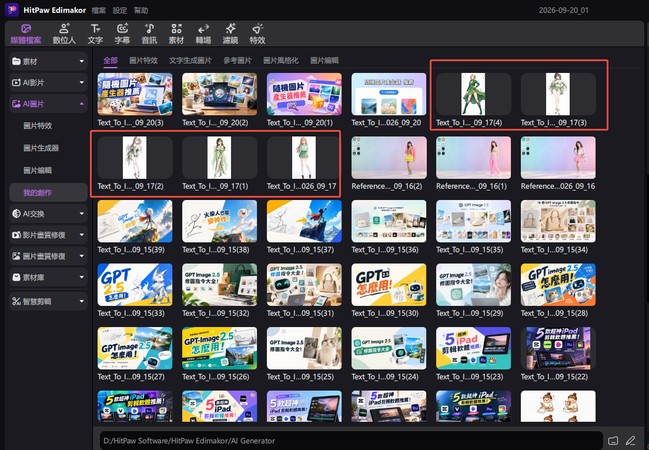The height and width of the screenshot is (450, 649).
Task: Open the 轉場 transitions tool
Action: (203, 34)
